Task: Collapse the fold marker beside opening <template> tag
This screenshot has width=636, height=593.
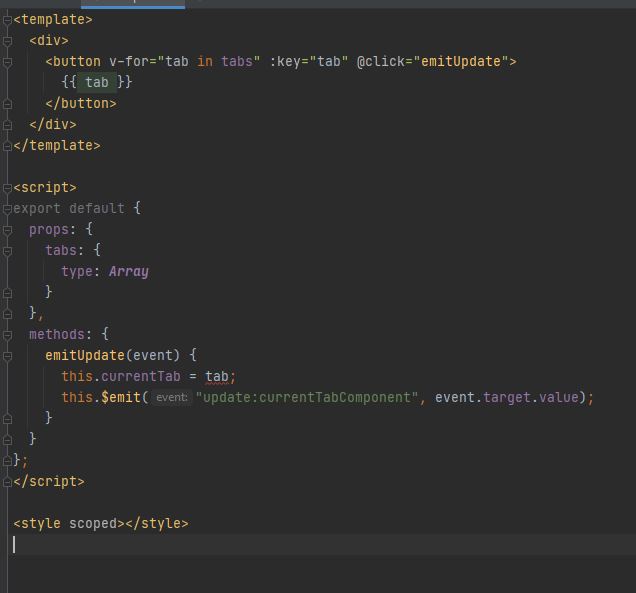Action: click(x=7, y=20)
